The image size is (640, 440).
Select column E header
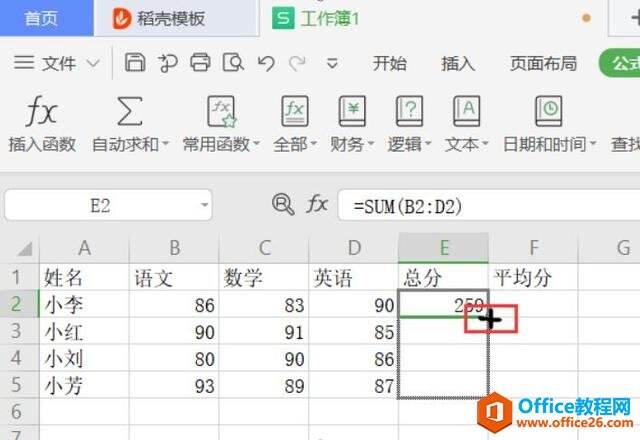click(x=444, y=248)
